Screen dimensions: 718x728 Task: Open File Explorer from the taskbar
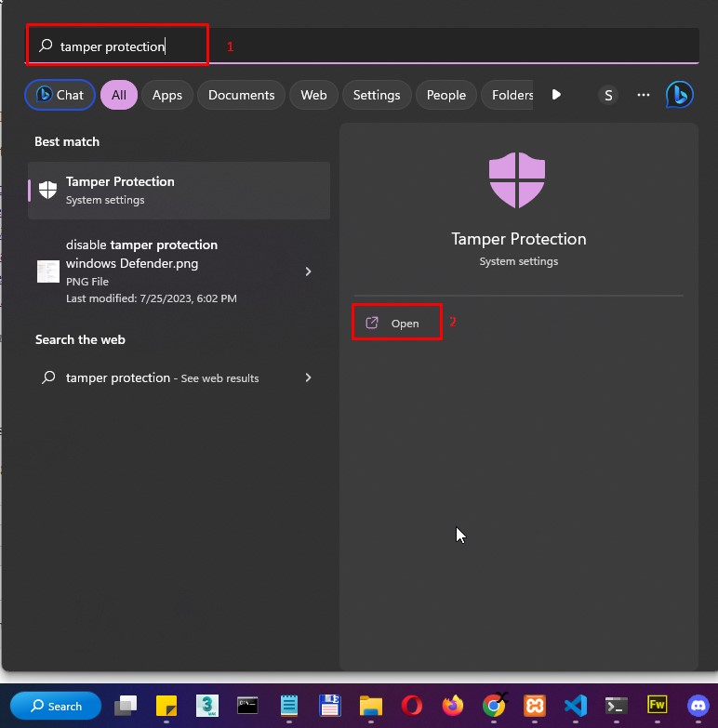point(370,706)
